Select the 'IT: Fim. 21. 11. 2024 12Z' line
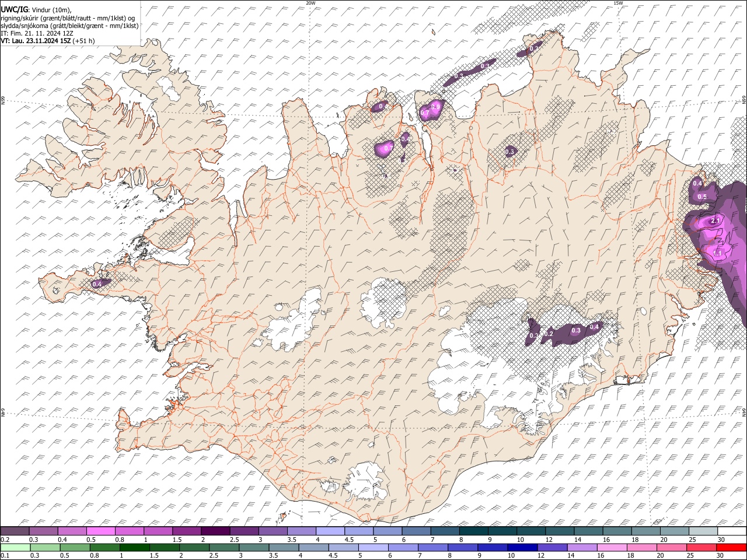747x560 pixels. pyautogui.click(x=37, y=33)
